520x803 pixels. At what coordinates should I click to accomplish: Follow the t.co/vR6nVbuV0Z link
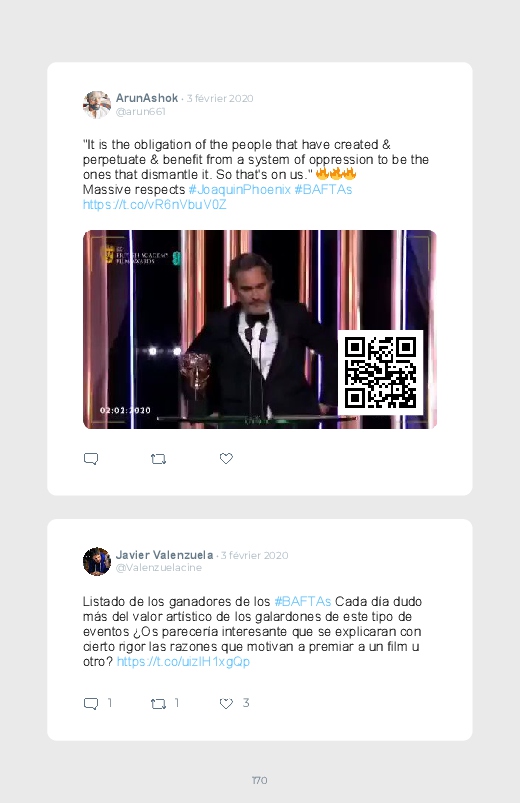[x=155, y=205]
